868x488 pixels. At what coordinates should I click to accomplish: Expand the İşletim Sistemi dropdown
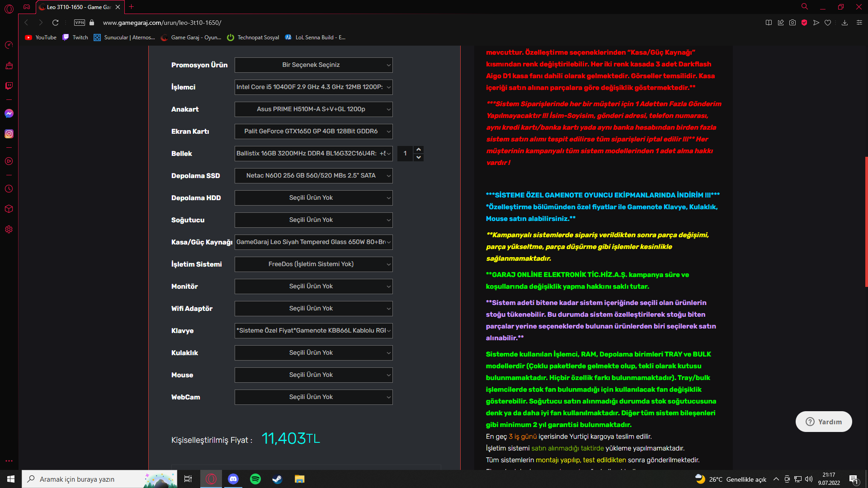point(313,264)
